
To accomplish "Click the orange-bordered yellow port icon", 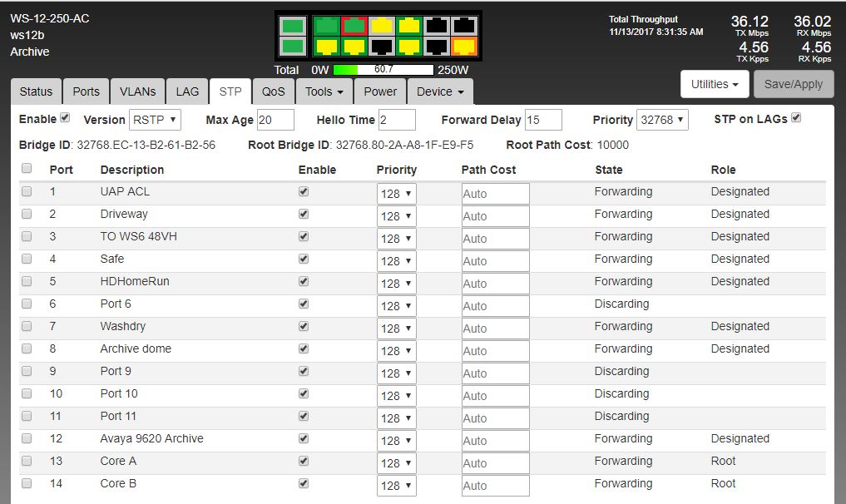I will 464,47.
